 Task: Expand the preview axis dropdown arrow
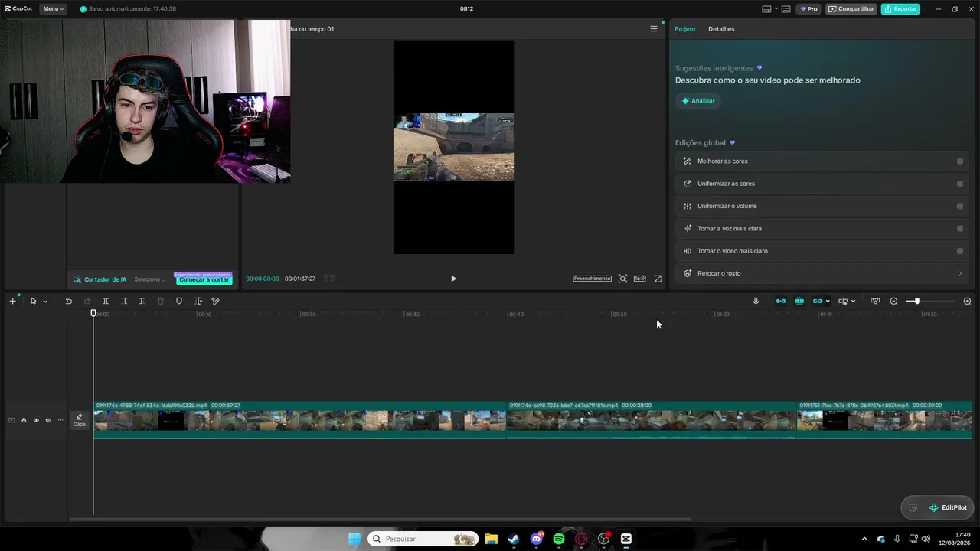[x=853, y=302]
